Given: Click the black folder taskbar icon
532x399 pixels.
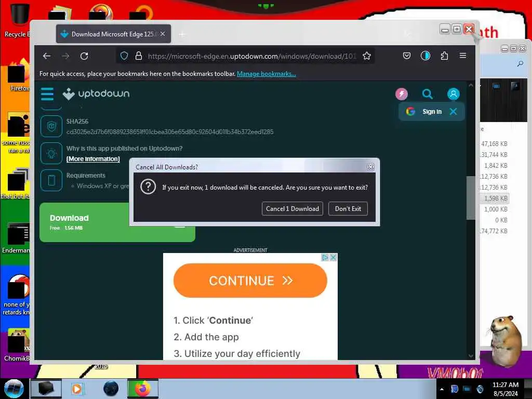Looking at the screenshot, I should click(x=46, y=389).
